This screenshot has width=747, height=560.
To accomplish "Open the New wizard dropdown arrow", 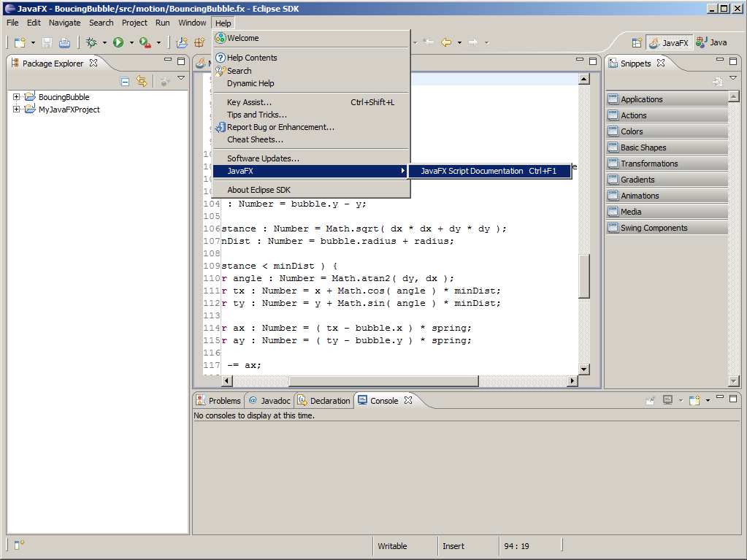I will (x=33, y=42).
